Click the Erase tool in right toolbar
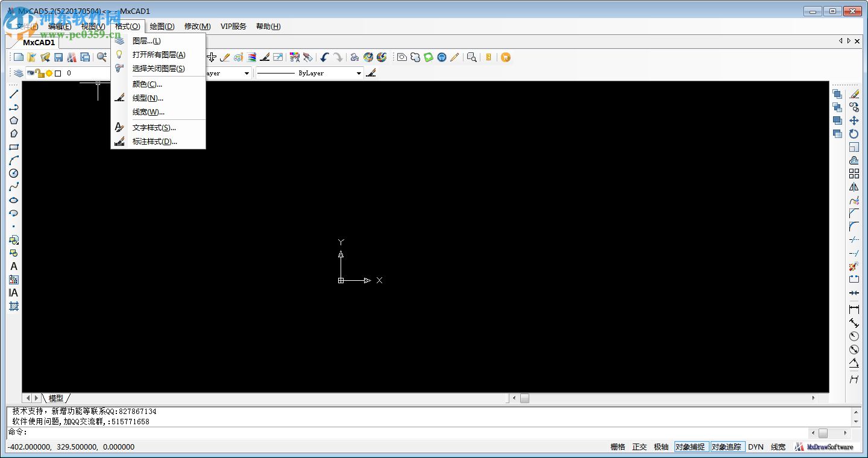868x458 pixels. 854,94
